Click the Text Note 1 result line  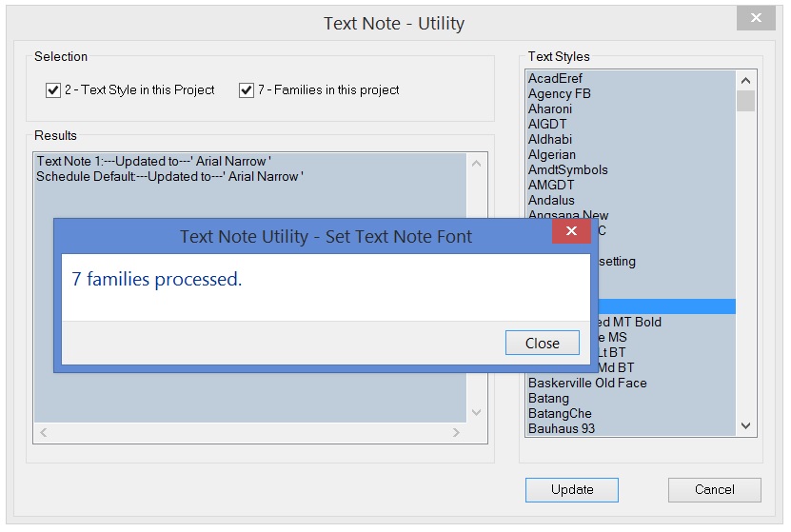153,162
